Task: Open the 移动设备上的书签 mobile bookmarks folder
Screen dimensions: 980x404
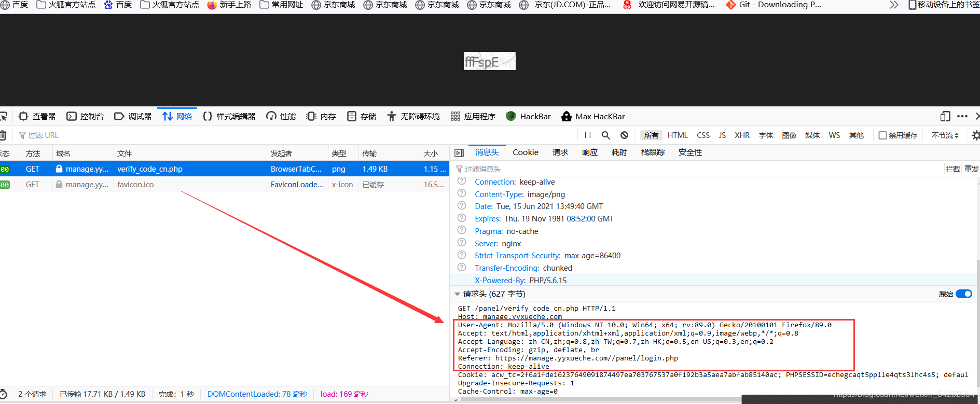Action: (944, 5)
